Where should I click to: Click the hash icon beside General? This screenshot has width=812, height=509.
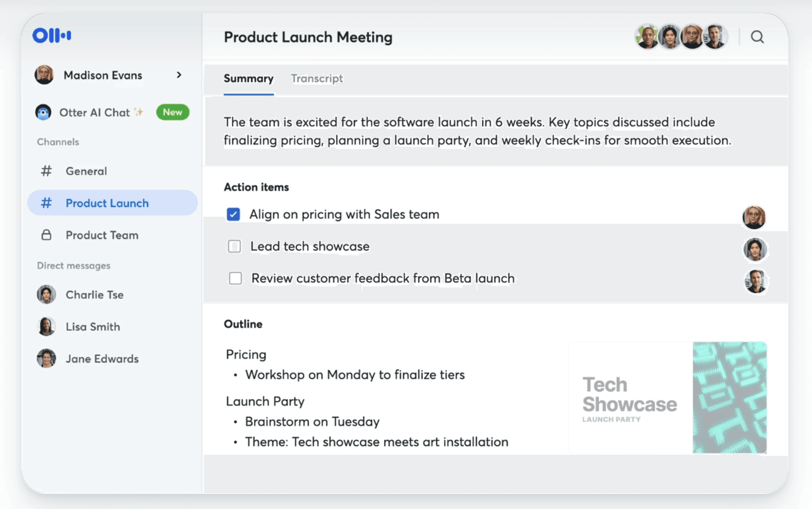point(46,171)
